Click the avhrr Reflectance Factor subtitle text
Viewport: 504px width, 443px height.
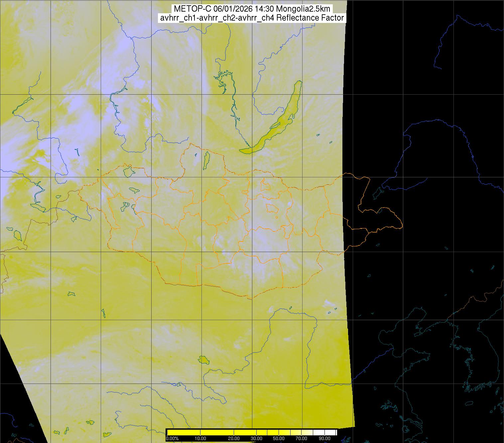[x=252, y=18]
